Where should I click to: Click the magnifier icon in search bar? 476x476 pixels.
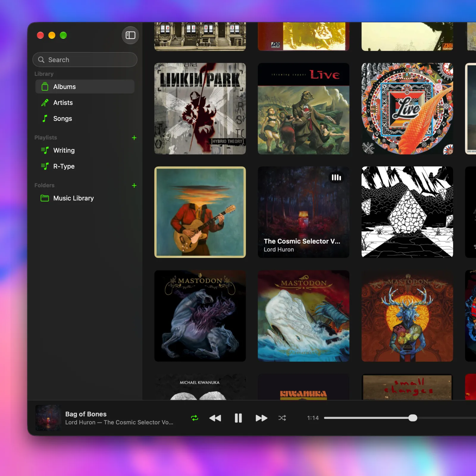[x=41, y=60]
